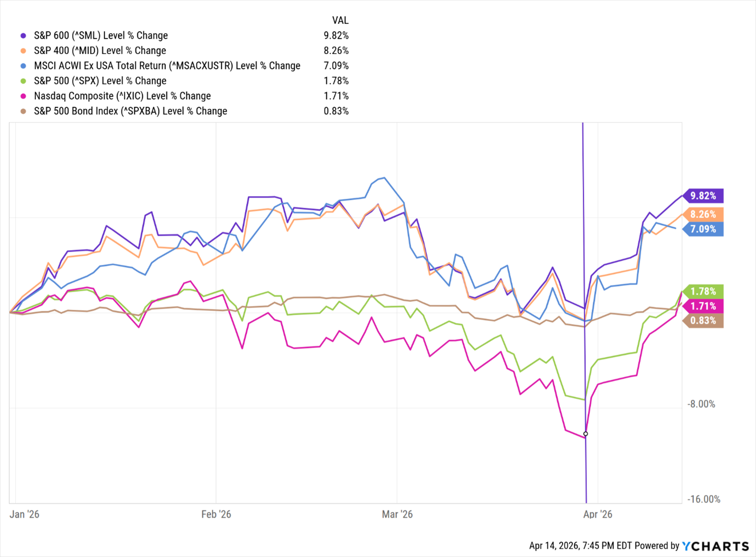Select the Nasdaq Composite (^IXIC) legend label
The image size is (756, 557).
[122, 96]
